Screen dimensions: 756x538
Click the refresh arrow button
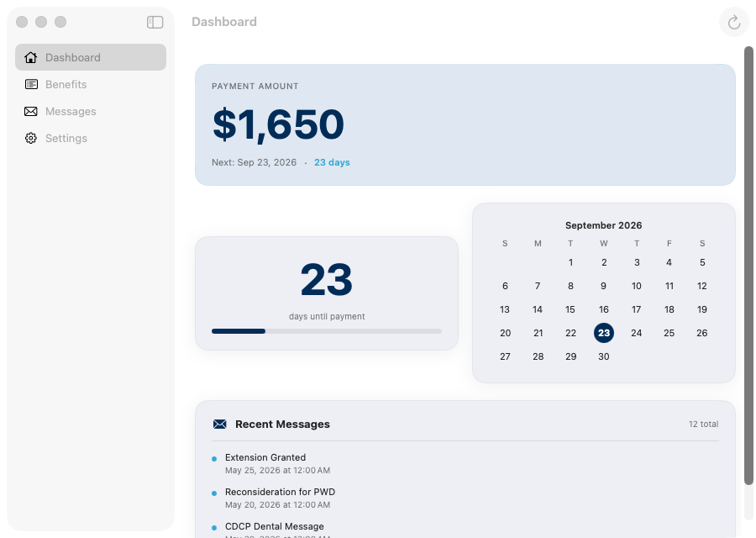click(x=734, y=22)
